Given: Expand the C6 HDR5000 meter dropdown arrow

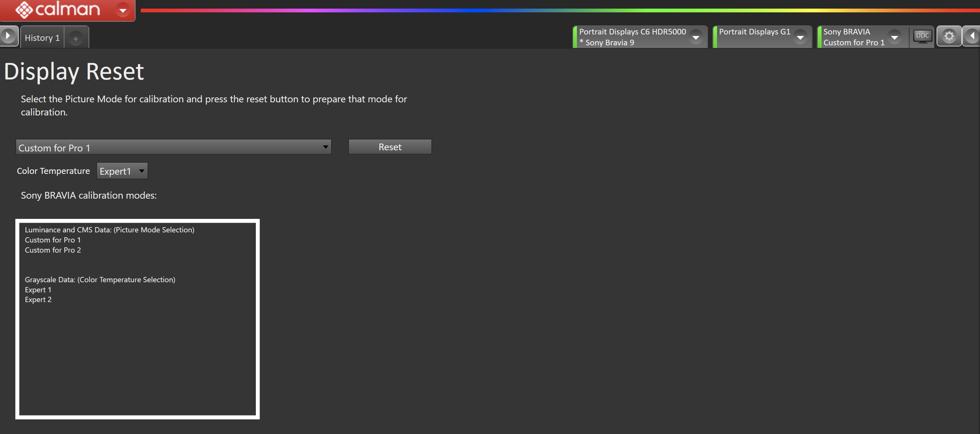Looking at the screenshot, I should click(x=696, y=37).
